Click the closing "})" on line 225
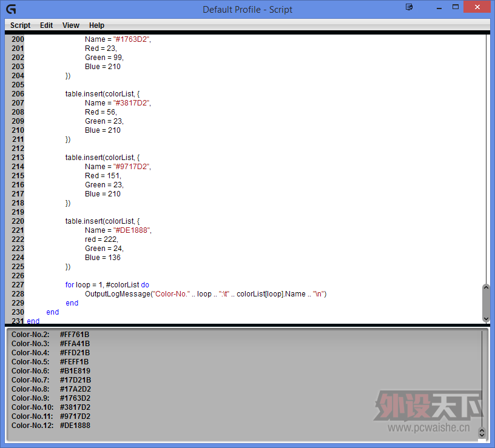 coord(68,267)
